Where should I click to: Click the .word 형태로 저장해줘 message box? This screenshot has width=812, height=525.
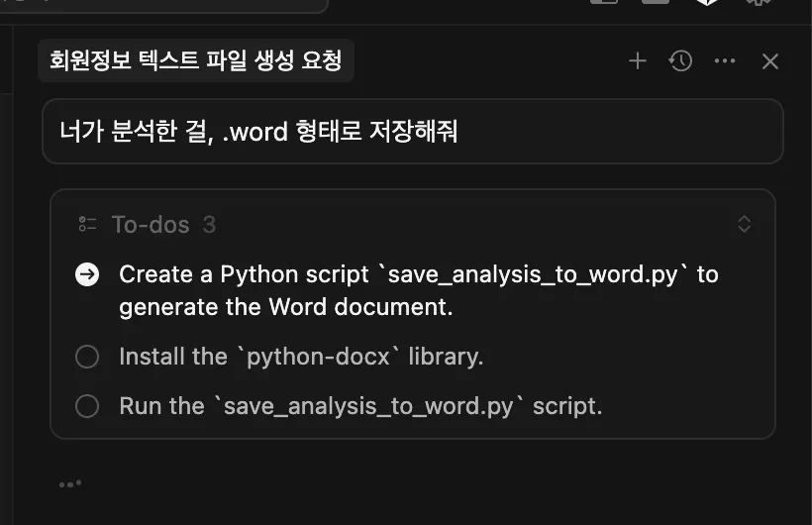[412, 131]
